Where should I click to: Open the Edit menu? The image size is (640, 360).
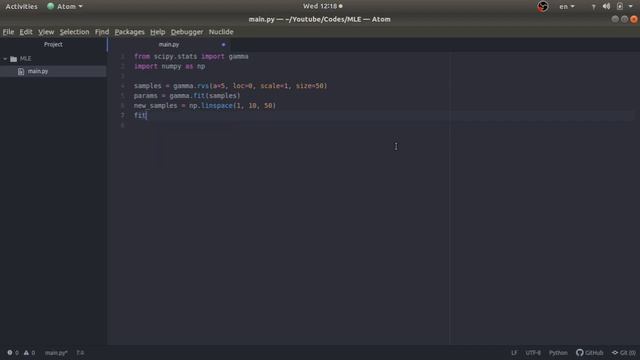tap(26, 32)
